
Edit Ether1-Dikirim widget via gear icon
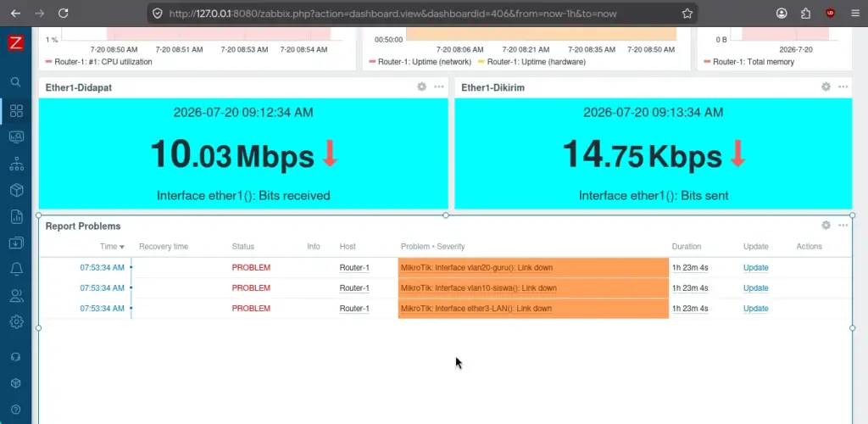click(x=826, y=86)
